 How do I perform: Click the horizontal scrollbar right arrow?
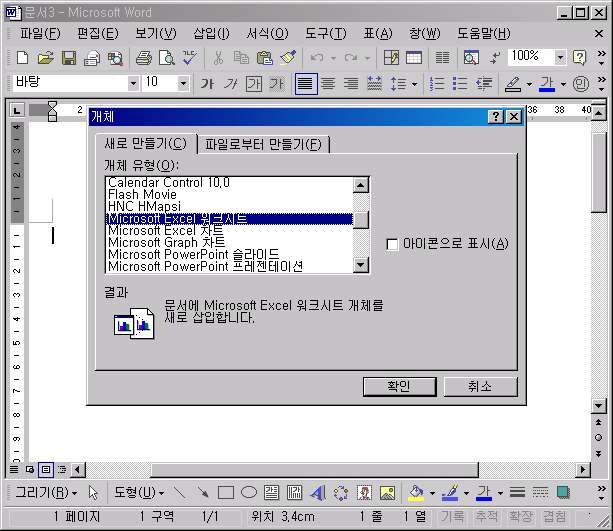pyautogui.click(x=583, y=469)
